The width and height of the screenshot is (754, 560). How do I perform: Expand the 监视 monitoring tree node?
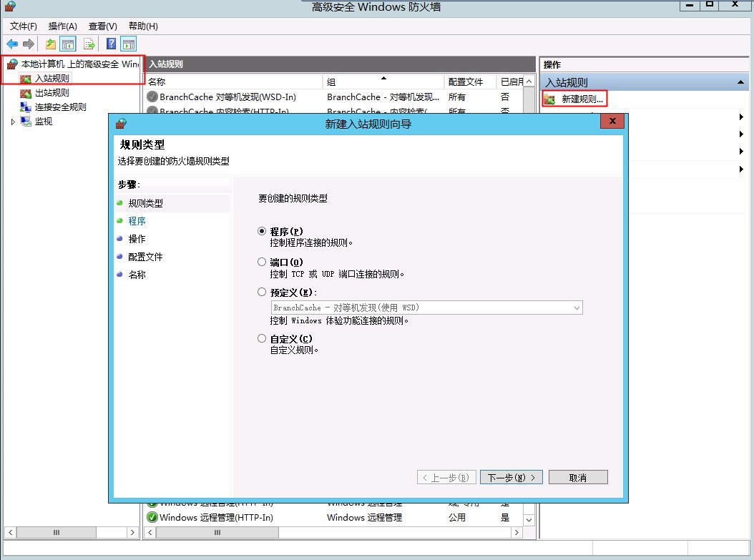point(12,122)
